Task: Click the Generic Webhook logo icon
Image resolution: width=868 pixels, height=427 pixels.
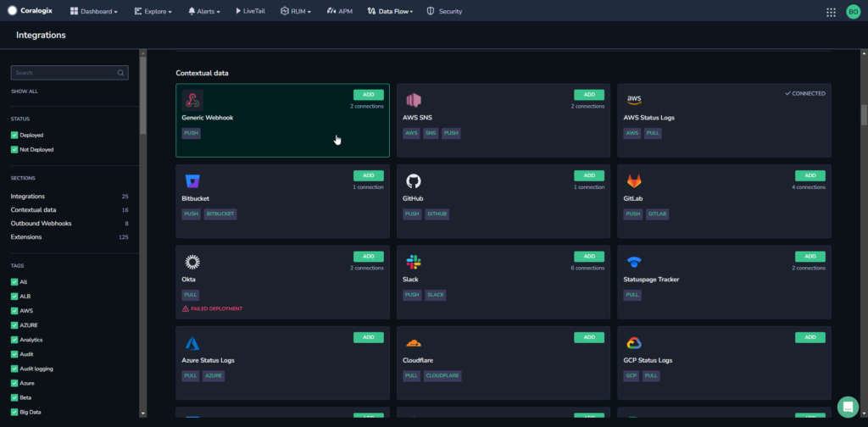Action: tap(192, 100)
